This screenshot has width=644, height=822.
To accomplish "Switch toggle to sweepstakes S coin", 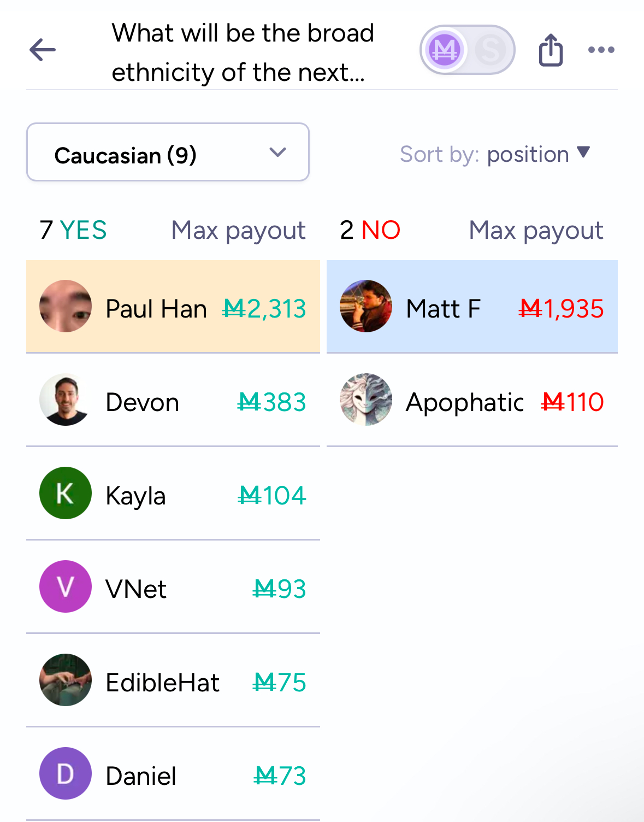I will point(491,50).
